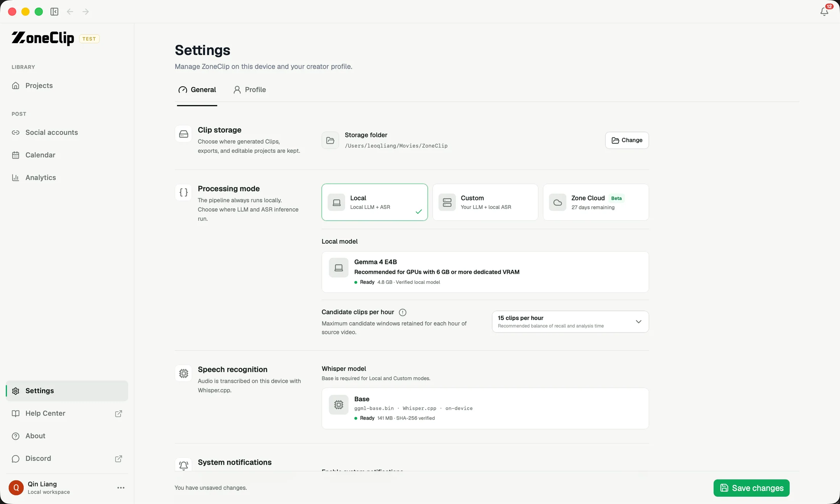This screenshot has width=840, height=504.
Task: Click the laptop icon in Local card
Action: [x=336, y=202]
